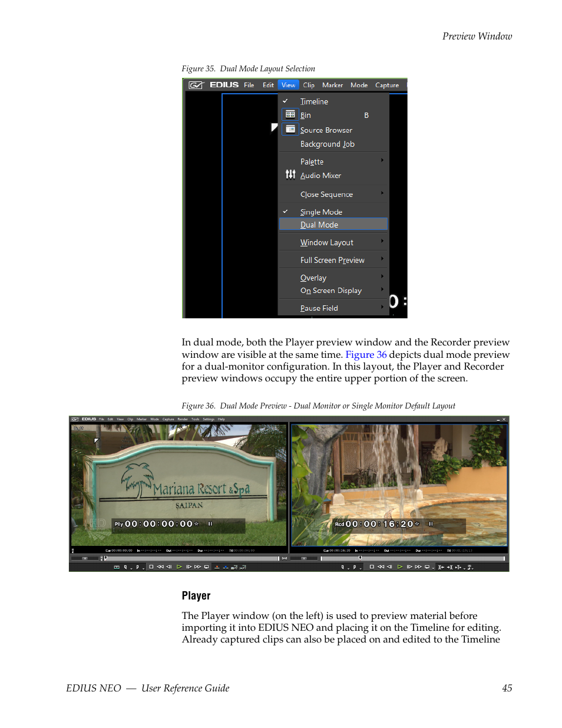Viewport: 562px width, 728px height.
Task: Add Player clip to bin icon
Action: pos(234,567)
